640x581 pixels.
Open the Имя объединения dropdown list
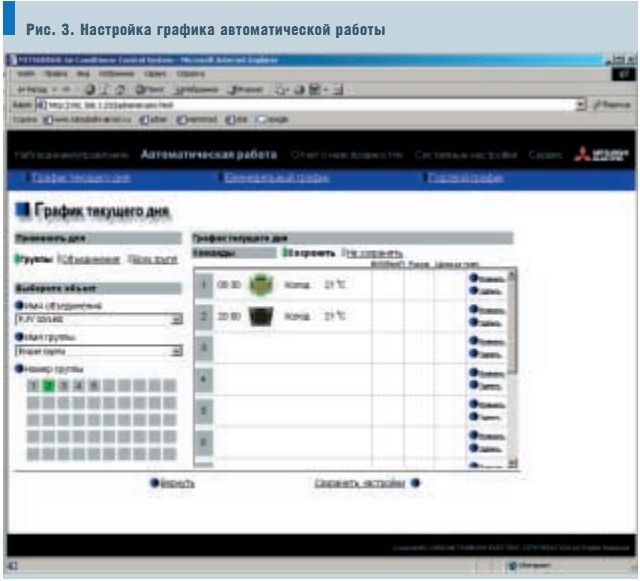176,319
